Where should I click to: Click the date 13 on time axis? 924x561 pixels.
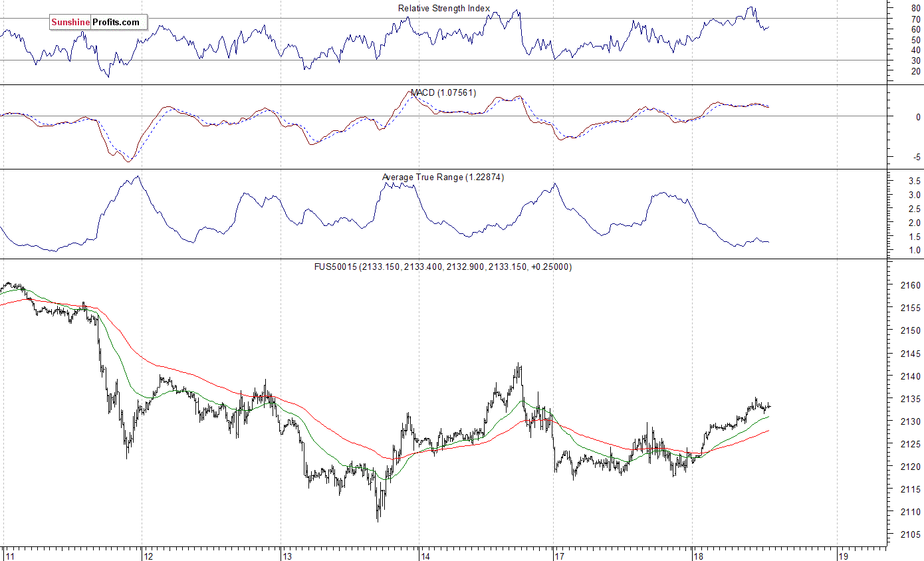[x=287, y=556]
